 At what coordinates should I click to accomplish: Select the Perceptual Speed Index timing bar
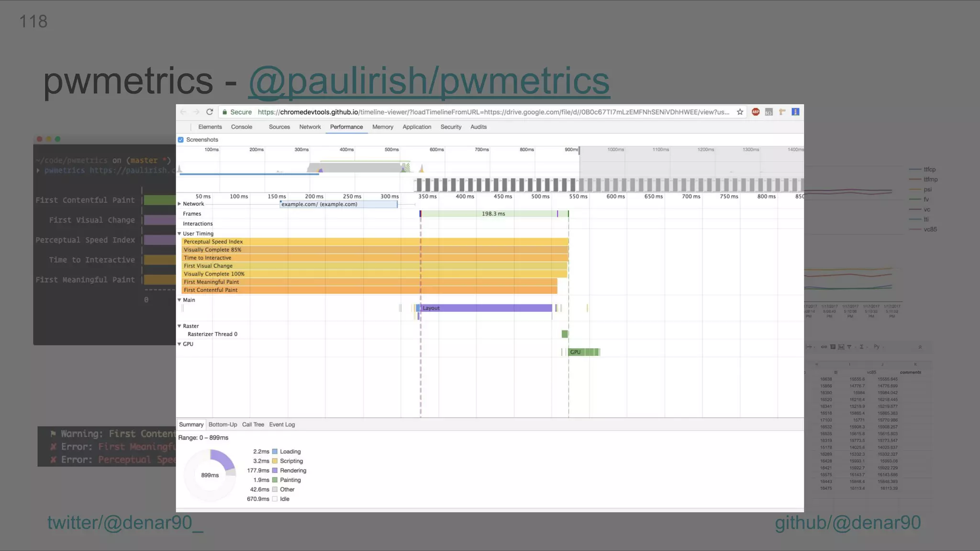375,242
